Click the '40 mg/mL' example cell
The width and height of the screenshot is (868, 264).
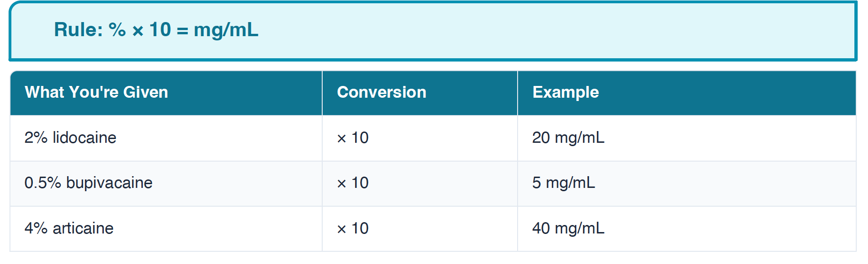568,228
